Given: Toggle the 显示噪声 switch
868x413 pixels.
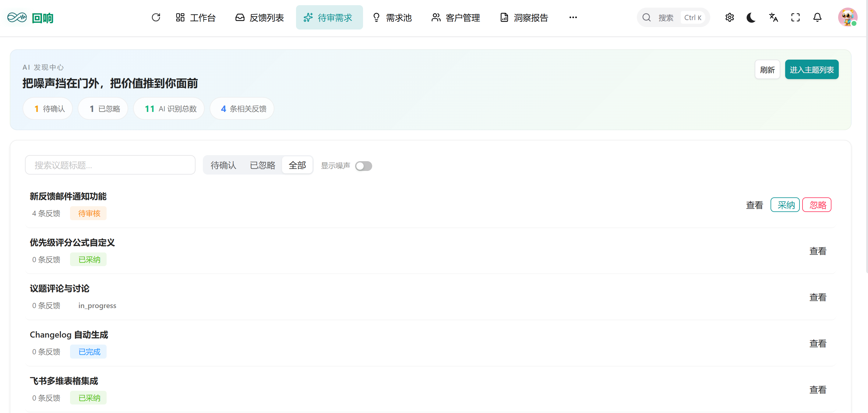Looking at the screenshot, I should [x=363, y=166].
